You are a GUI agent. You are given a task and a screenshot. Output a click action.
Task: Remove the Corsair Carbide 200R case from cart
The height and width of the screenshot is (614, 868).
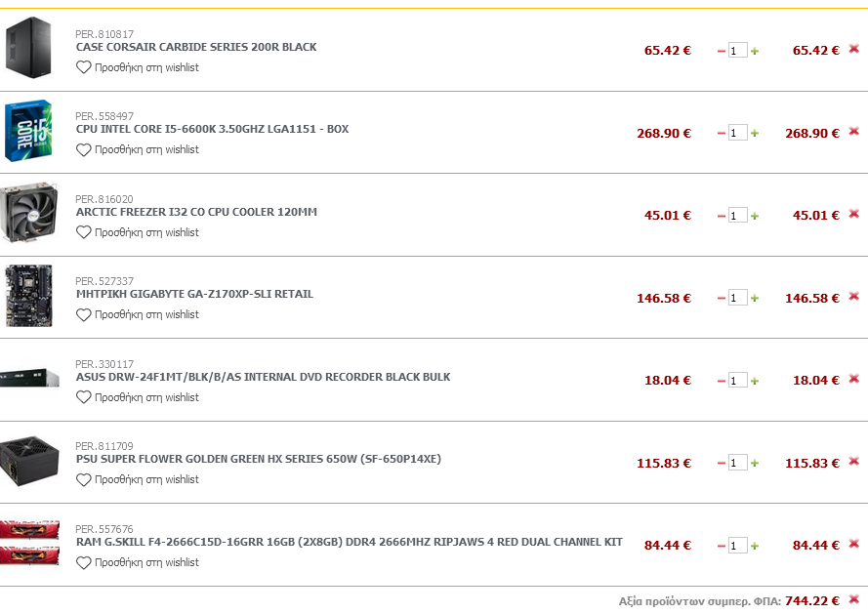[x=853, y=49]
